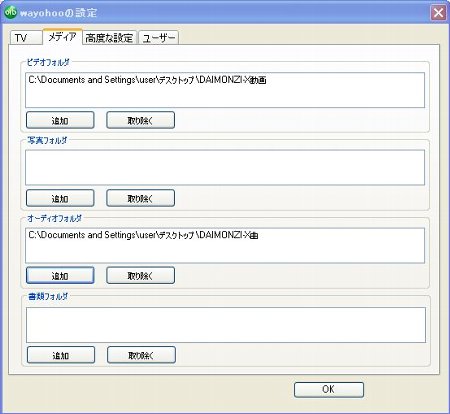
Task: Click 取り除く under 書類フォルダ
Action: (141, 355)
